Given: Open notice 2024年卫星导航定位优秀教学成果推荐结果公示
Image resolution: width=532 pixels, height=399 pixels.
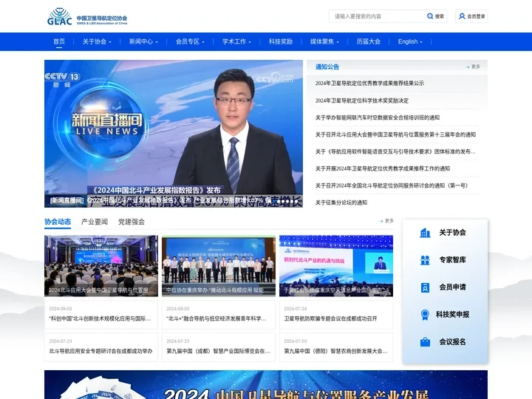Looking at the screenshot, I should click(x=369, y=83).
